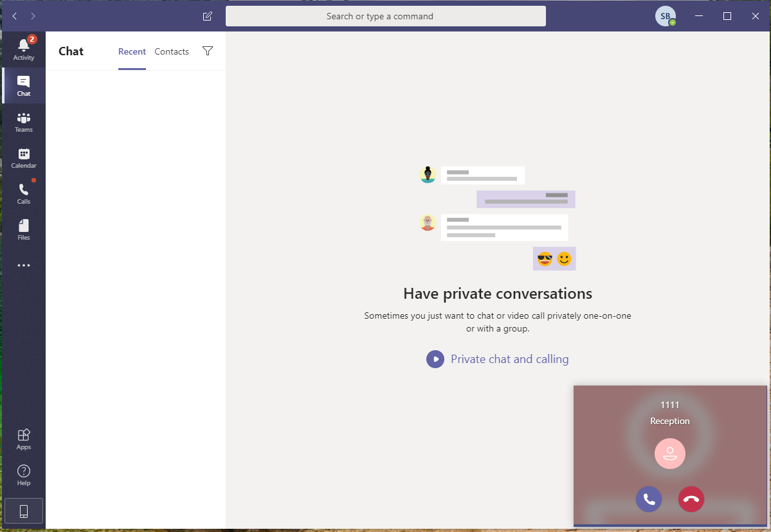771x532 pixels.
Task: Open the SB profile avatar menu
Action: (x=665, y=16)
